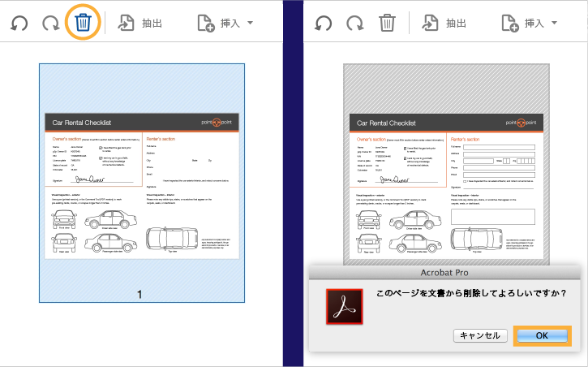Viewport: 588px width, 367px height.
Task: Click the Acrobat Pro dialog title bar
Action: tap(444, 273)
